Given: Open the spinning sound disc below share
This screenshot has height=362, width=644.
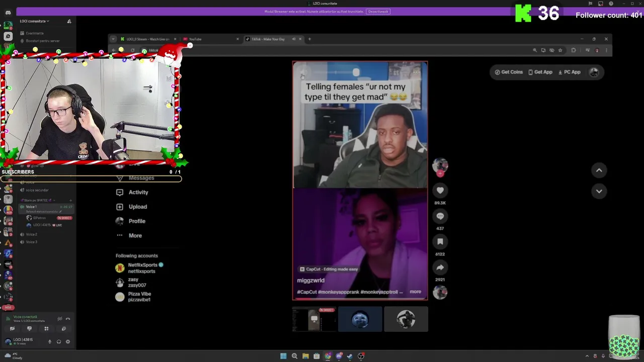Looking at the screenshot, I should tap(440, 293).
